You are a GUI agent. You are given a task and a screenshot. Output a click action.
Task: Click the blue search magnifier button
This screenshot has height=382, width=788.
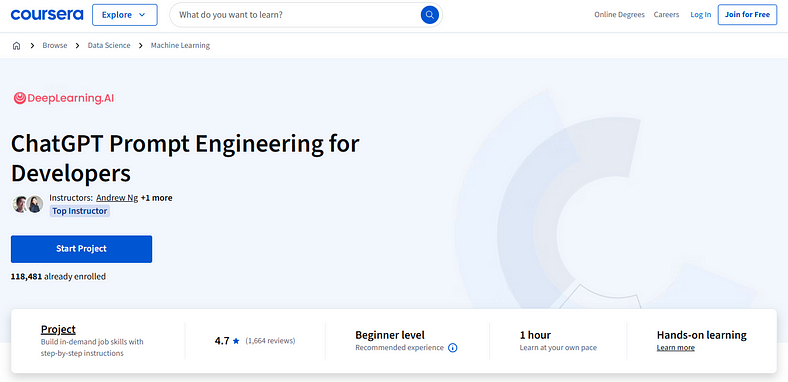point(429,15)
